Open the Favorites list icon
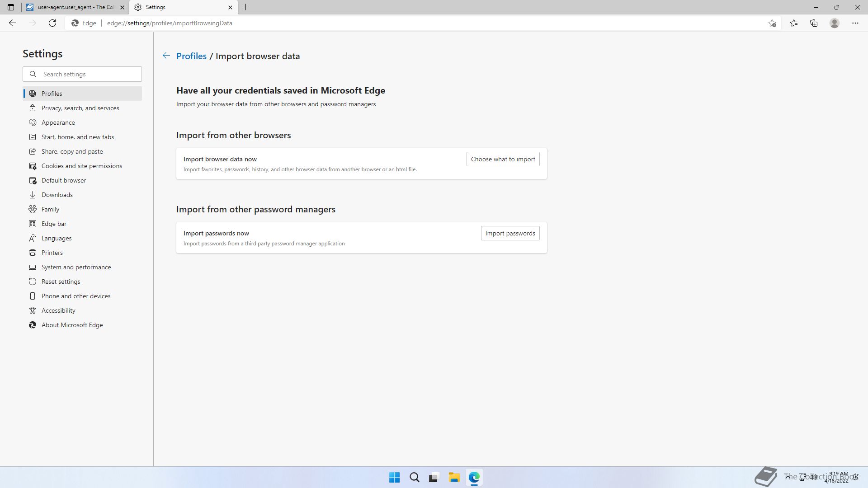 click(x=793, y=23)
